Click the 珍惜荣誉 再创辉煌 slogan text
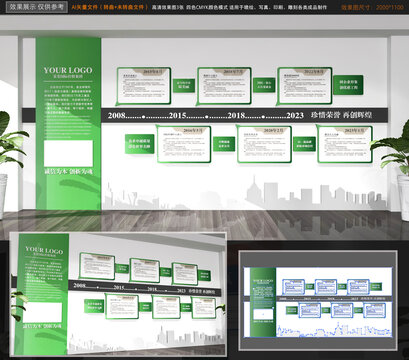 coord(341,115)
